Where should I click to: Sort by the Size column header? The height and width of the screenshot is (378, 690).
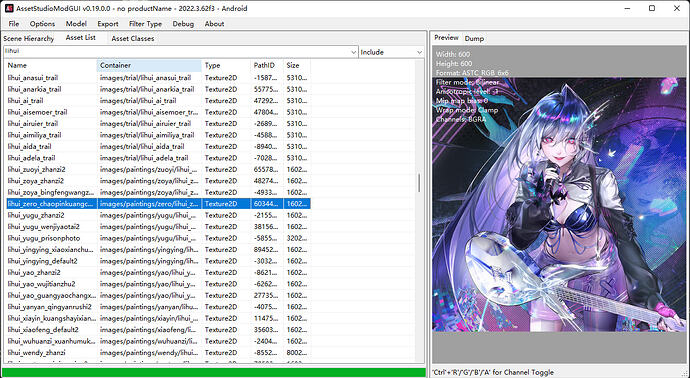[x=297, y=65]
